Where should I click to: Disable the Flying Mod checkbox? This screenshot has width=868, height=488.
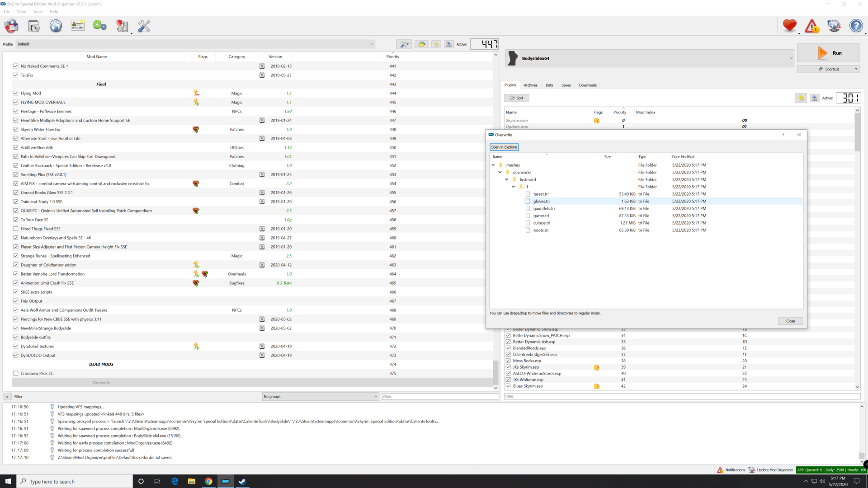pyautogui.click(x=16, y=93)
